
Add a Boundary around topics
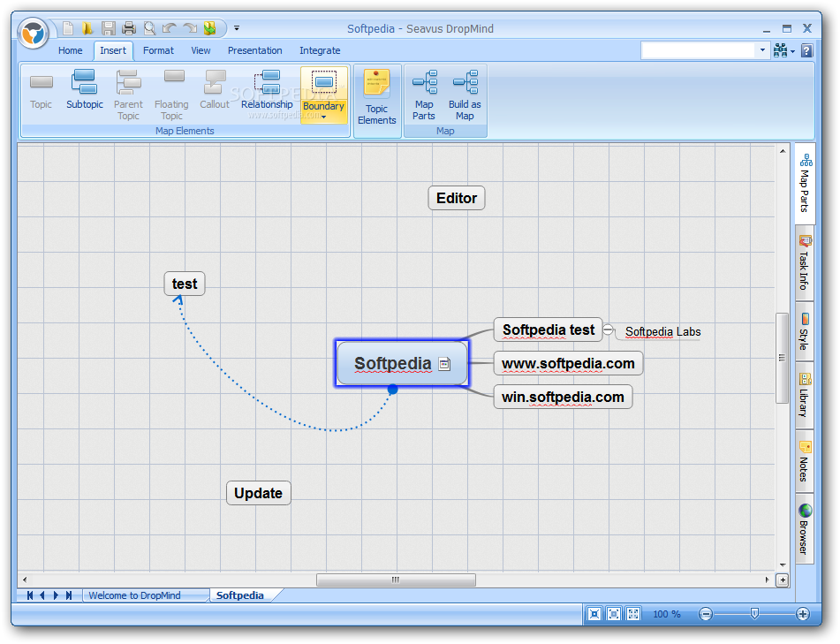(323, 89)
